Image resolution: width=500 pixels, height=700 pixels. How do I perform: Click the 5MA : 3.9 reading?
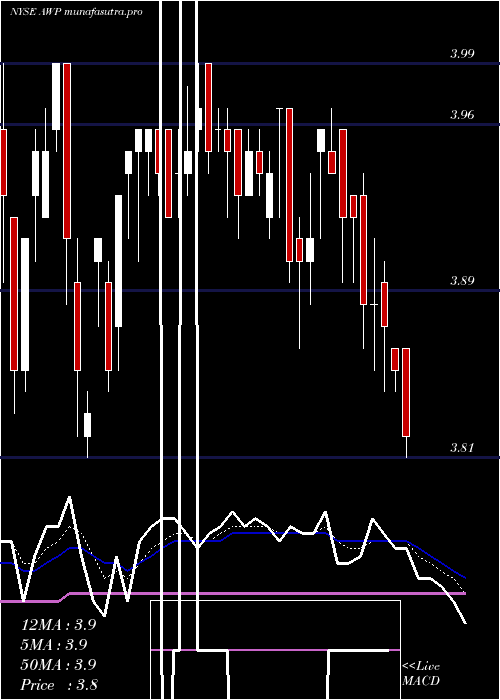click(54, 645)
